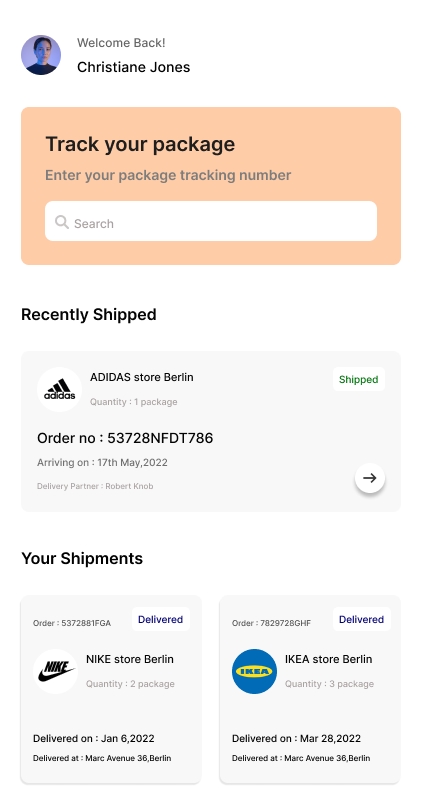
Task: Tap the IKEA logo icon
Action: click(255, 671)
